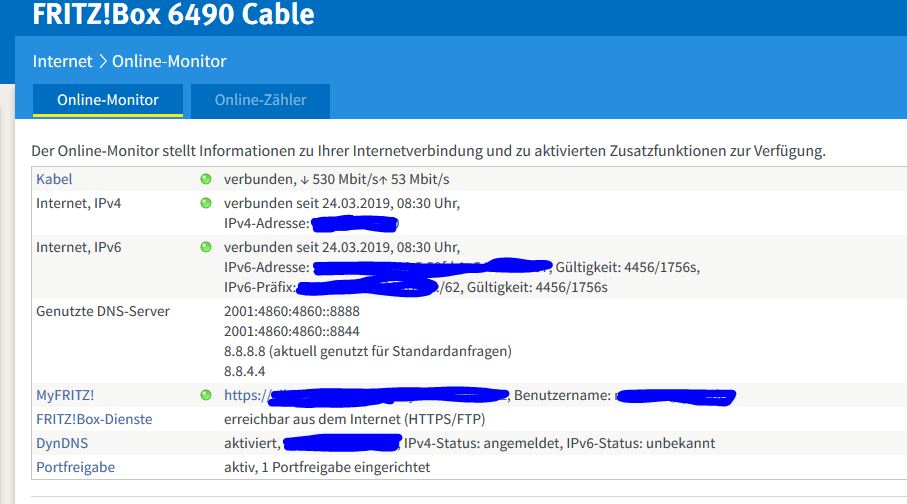
Task: Click the green MyFRITZ! status indicator
Action: pos(206,395)
